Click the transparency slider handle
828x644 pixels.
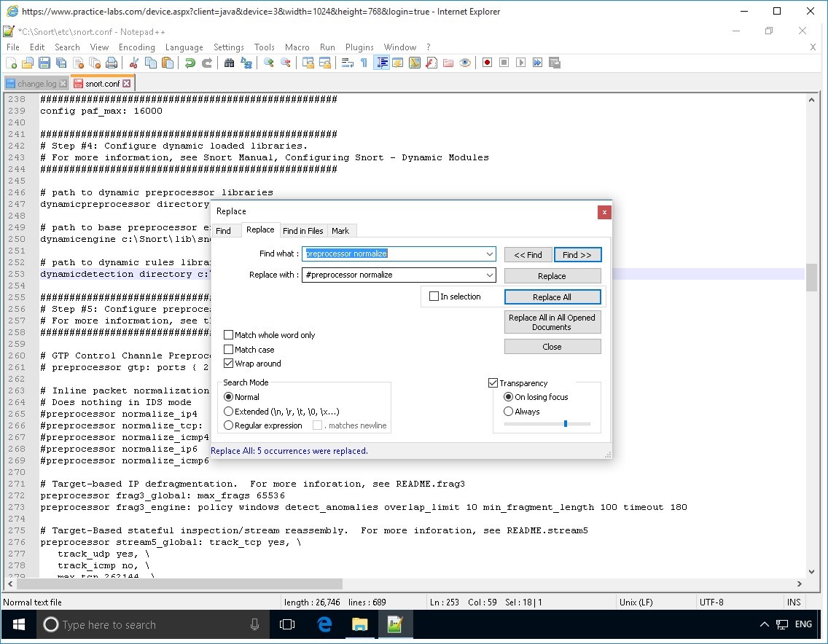[x=565, y=423]
